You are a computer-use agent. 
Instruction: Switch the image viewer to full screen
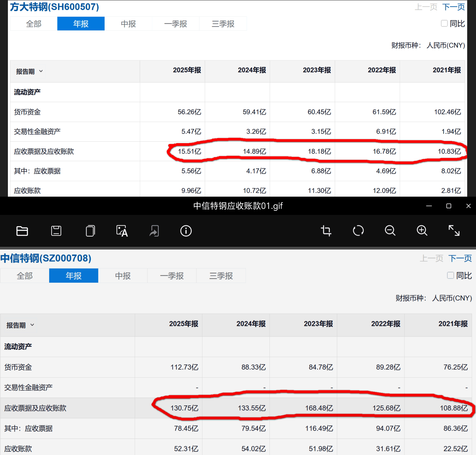454,231
